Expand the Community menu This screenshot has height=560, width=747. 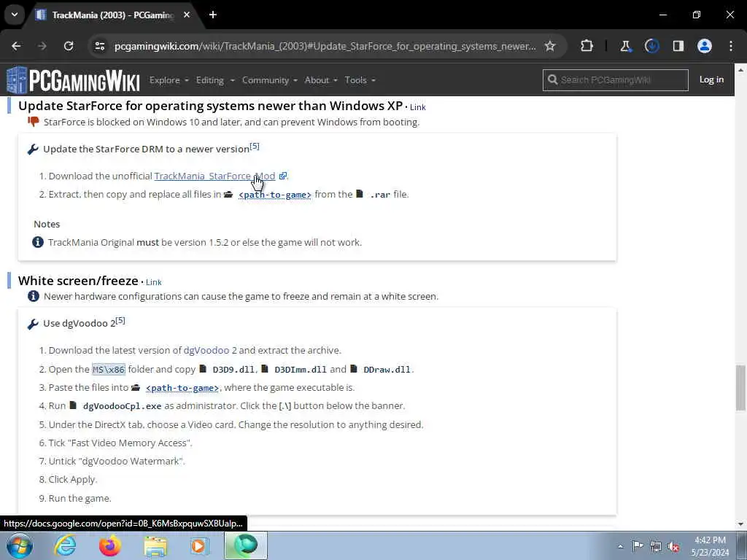(270, 80)
